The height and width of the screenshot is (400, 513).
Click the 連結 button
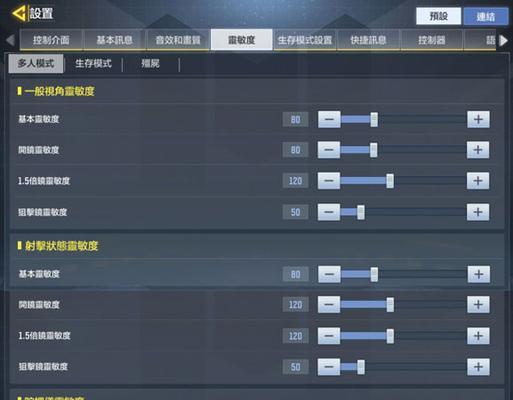point(486,16)
